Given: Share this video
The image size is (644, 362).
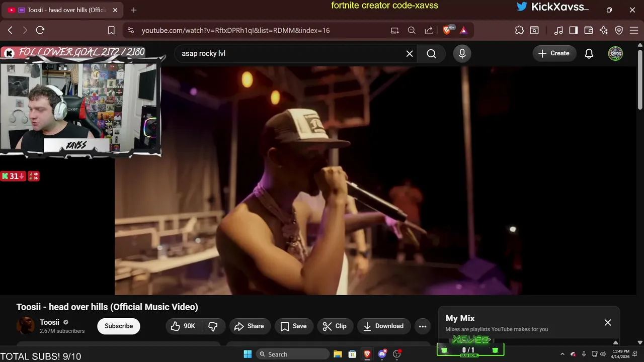Looking at the screenshot, I should pyautogui.click(x=250, y=326).
